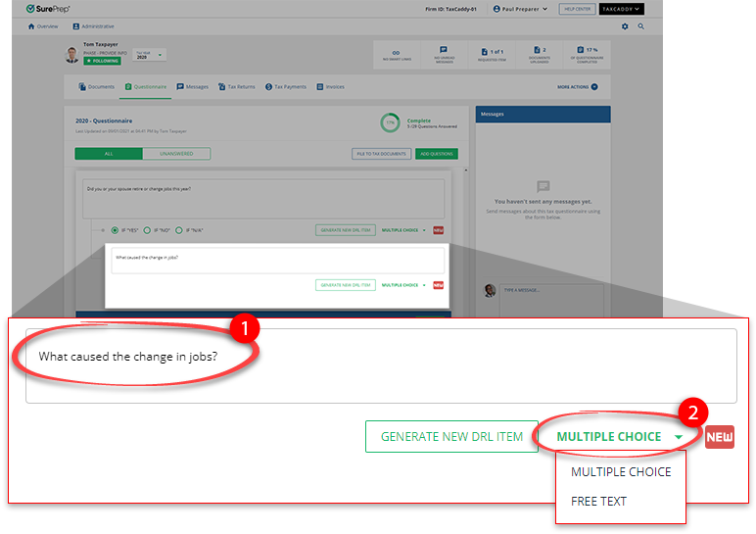Click the small NEW badge in the highlighted sub-question
The width and height of the screenshot is (756, 534).
tap(438, 285)
